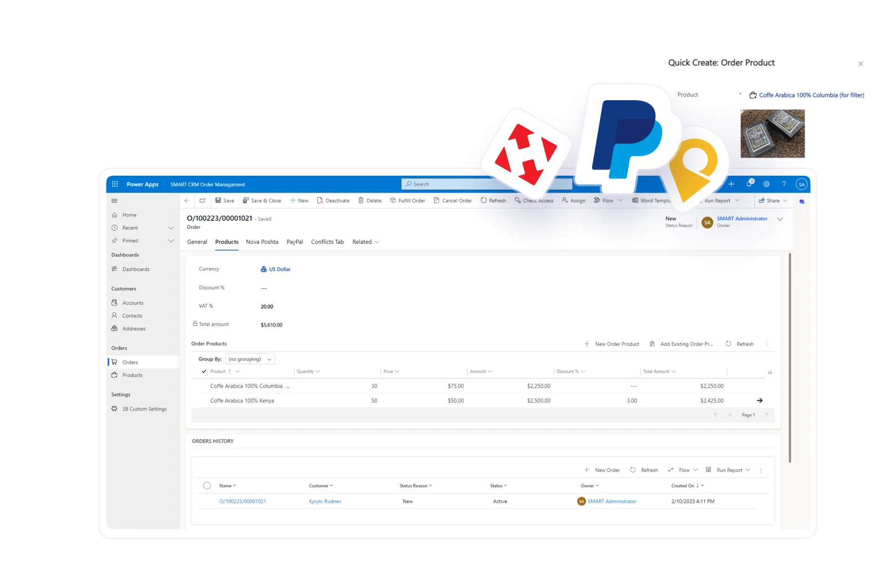Open the Group By no grouping dropdown
The width and height of the screenshot is (875, 588).
[x=250, y=359]
